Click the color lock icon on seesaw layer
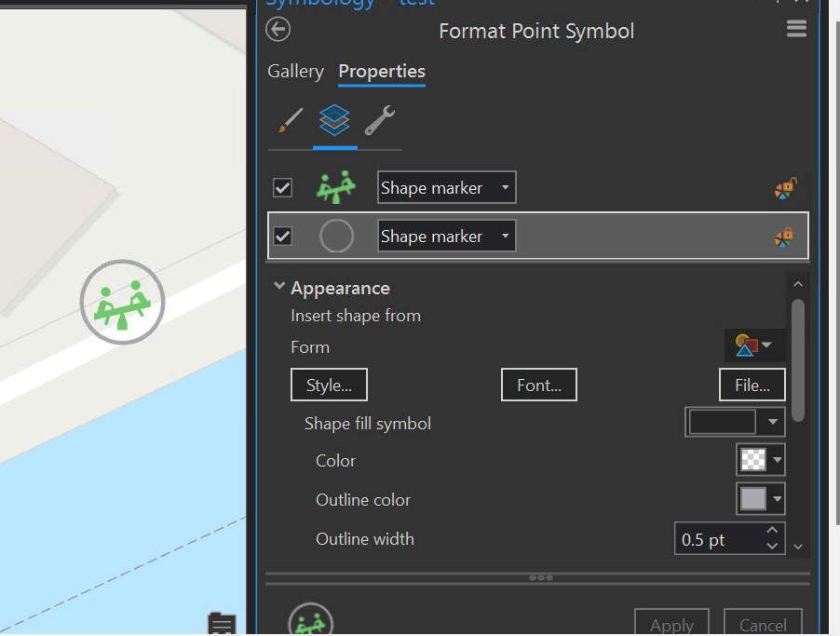This screenshot has width=840, height=636. click(786, 187)
